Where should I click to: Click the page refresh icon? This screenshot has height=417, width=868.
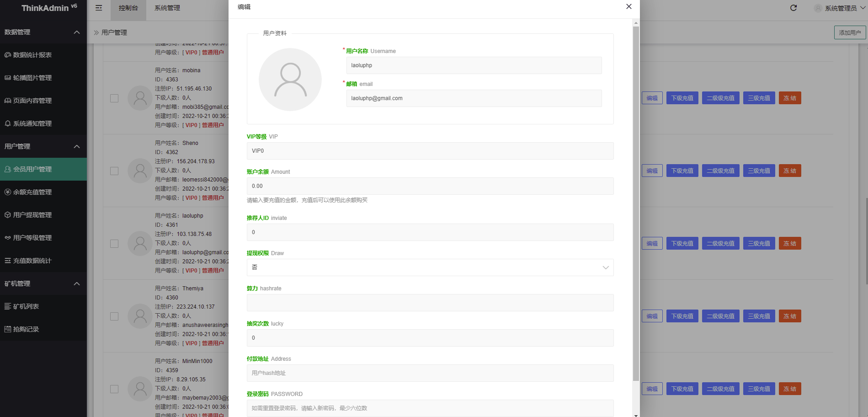pos(793,8)
